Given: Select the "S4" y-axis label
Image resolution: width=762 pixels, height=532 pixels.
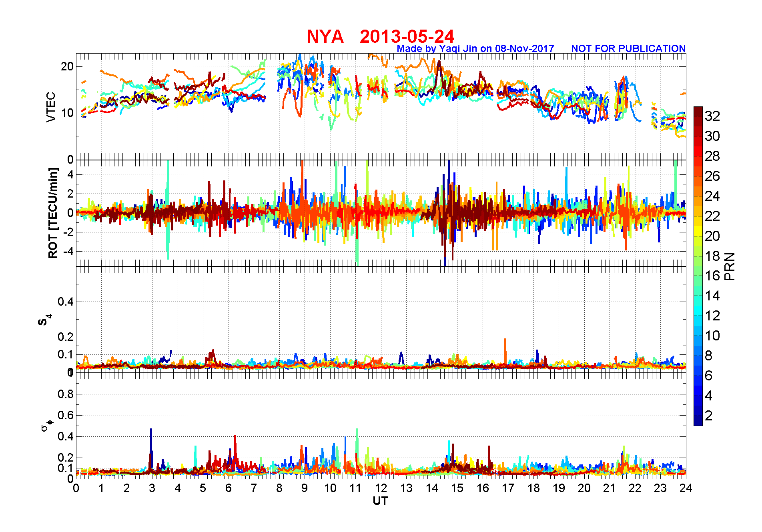Looking at the screenshot, I should click(44, 320).
